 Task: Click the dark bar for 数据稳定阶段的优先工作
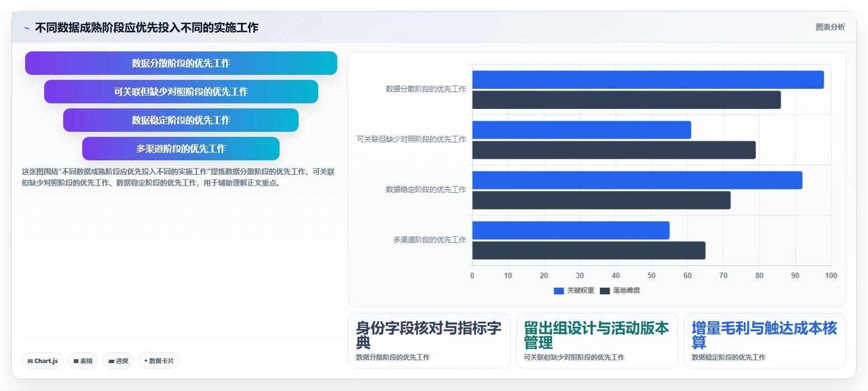[601, 201]
